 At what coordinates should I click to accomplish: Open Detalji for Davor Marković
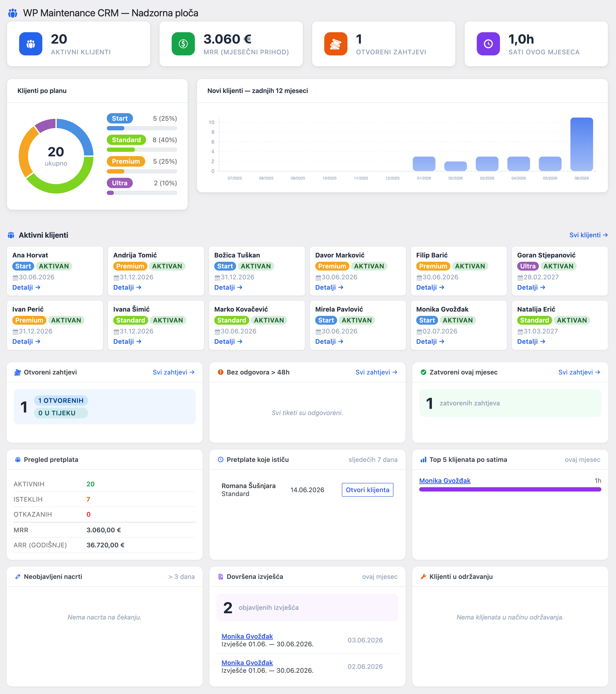tap(329, 287)
